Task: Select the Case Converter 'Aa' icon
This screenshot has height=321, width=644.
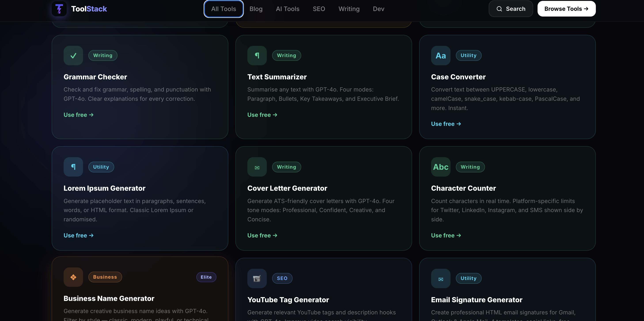Action: (441, 55)
